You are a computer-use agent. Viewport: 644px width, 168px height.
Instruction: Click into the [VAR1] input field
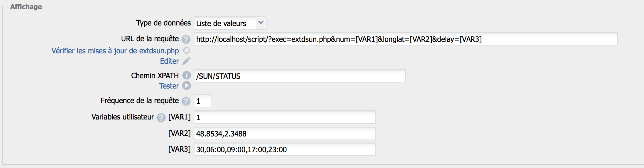pyautogui.click(x=284, y=117)
